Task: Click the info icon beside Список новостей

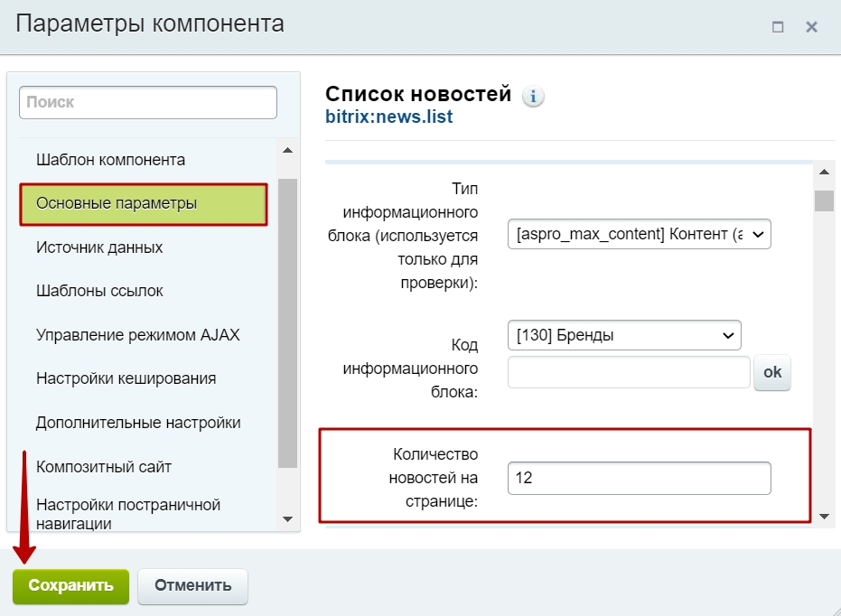Action: tap(533, 97)
